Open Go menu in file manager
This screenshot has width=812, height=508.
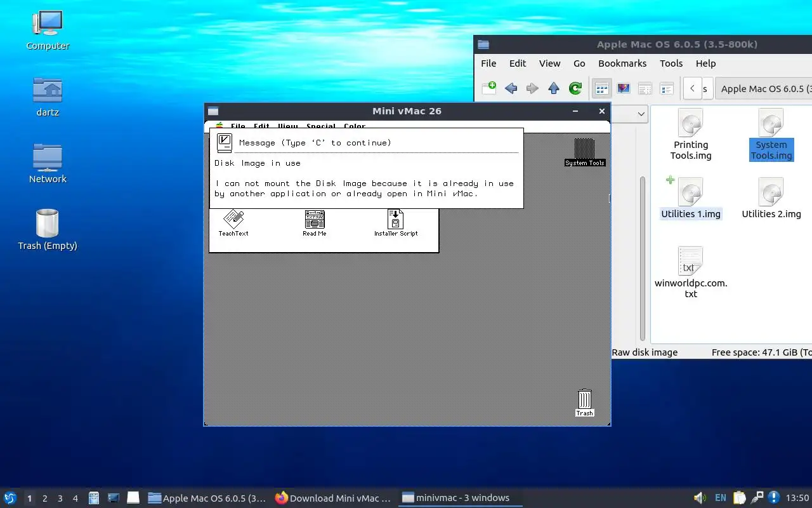coord(579,63)
